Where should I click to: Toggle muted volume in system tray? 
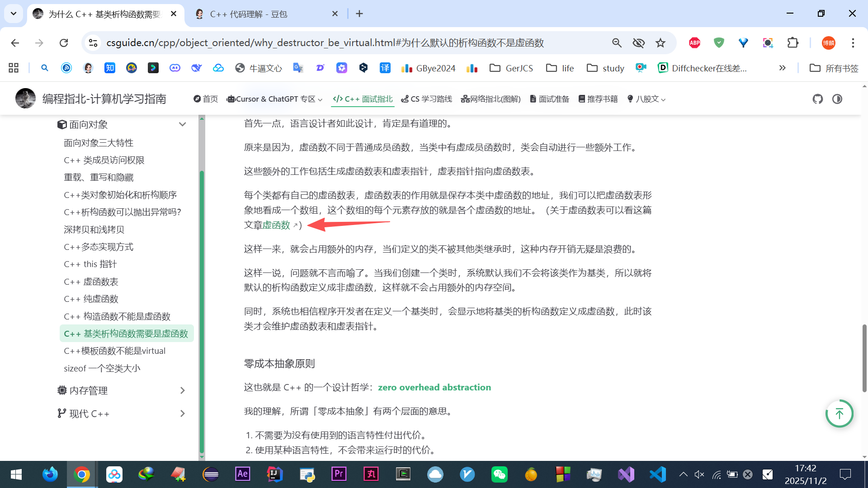tap(699, 474)
